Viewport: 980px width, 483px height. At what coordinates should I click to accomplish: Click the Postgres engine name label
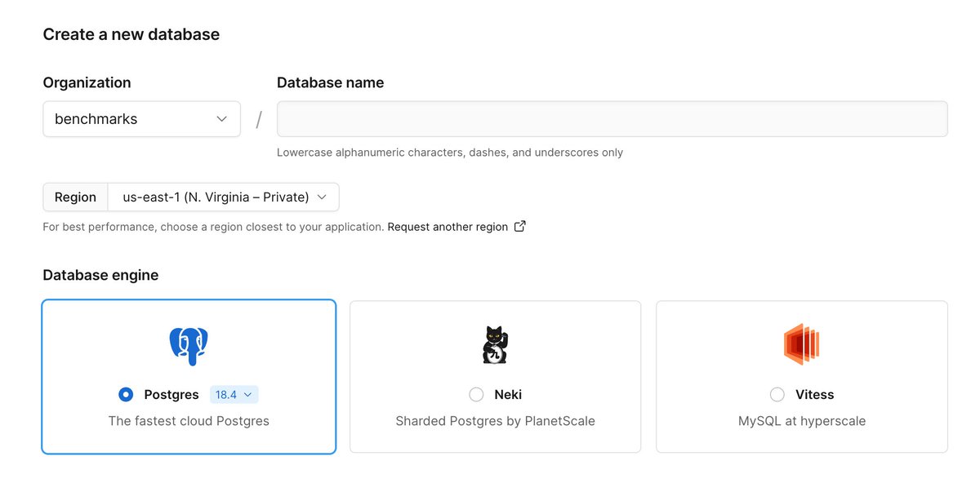click(x=171, y=395)
